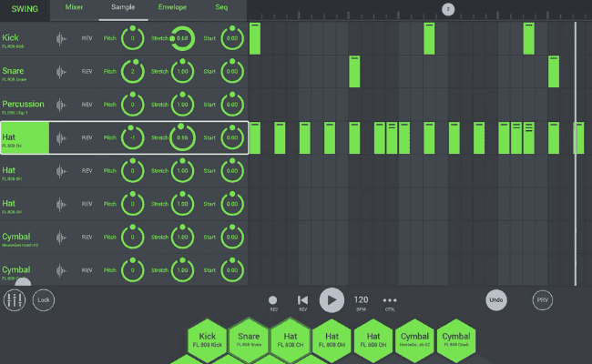This screenshot has width=592, height=364.
Task: Click the first Snare note in sequencer
Action: (x=354, y=72)
